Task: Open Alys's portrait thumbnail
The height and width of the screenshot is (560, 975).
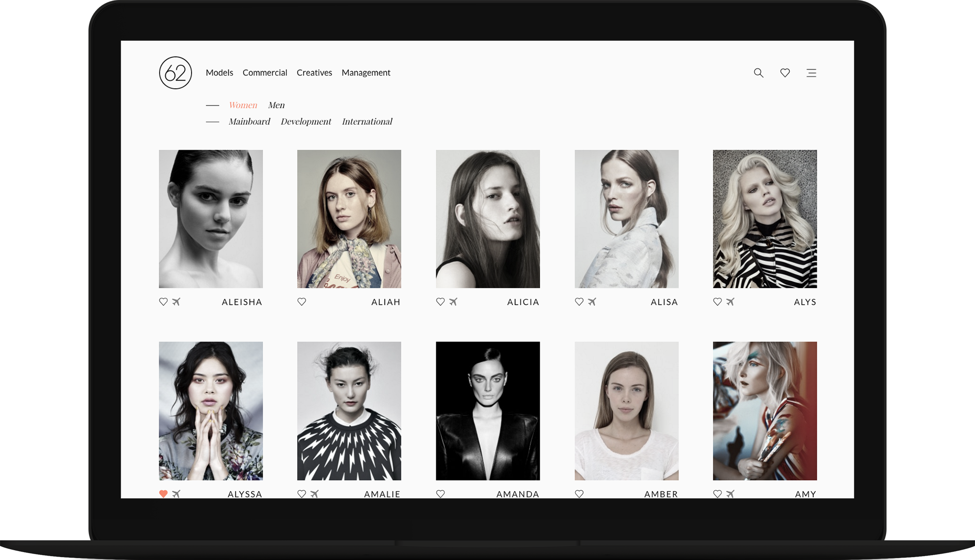Action: coord(764,218)
